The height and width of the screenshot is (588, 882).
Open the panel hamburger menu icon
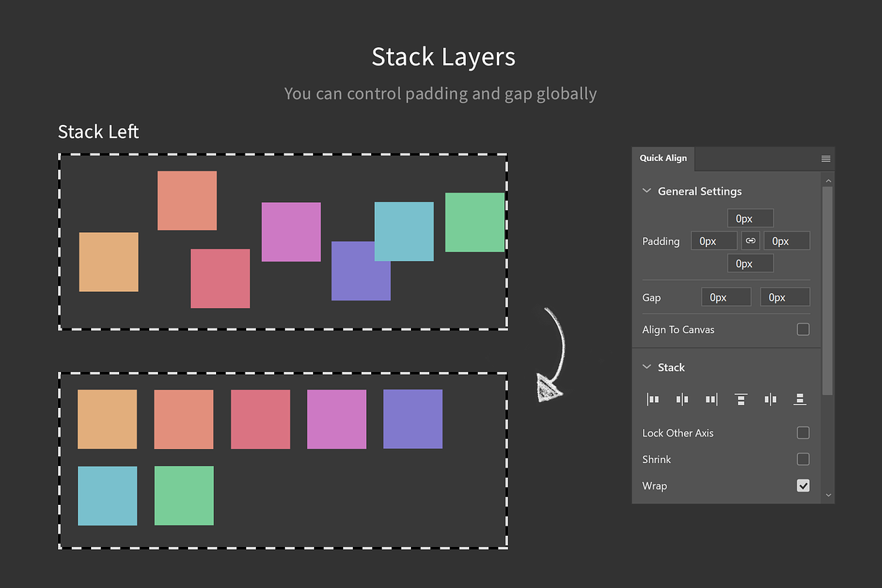coord(825,158)
